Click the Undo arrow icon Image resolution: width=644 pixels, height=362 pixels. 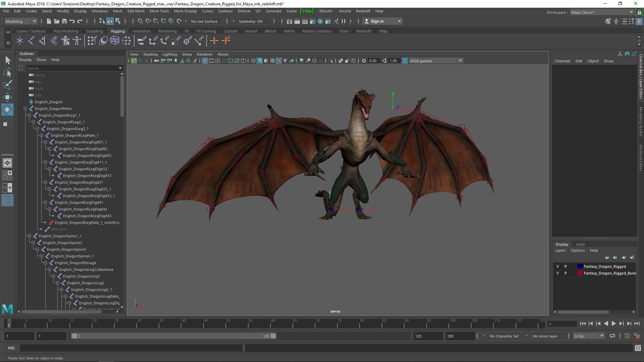coord(72,21)
